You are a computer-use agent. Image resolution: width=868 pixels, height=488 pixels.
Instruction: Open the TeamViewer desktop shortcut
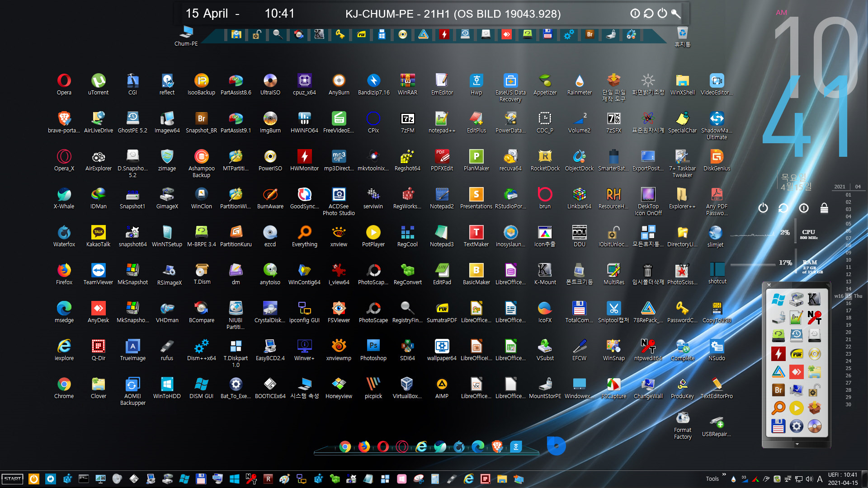98,274
